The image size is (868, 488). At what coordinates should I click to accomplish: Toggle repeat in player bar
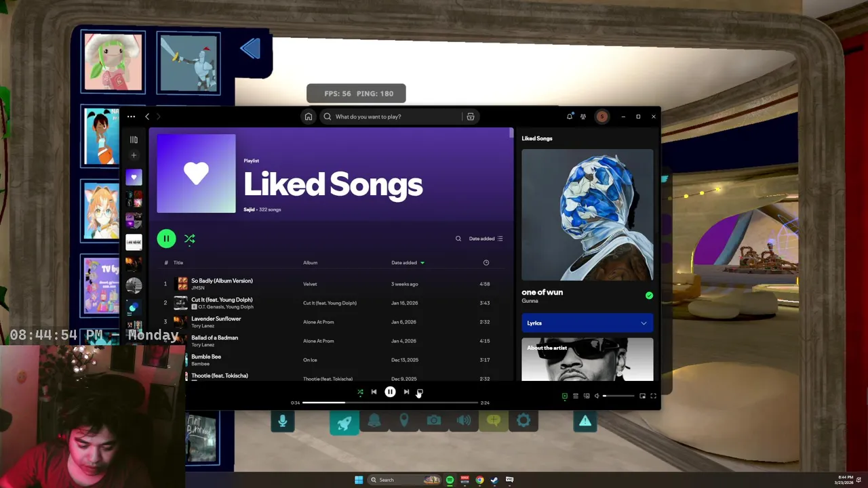[x=420, y=392]
